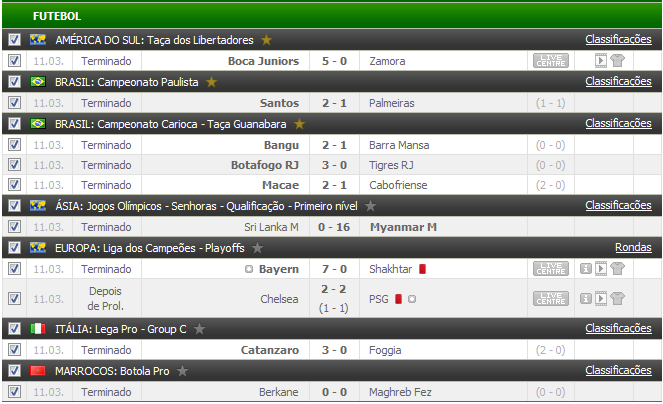The width and height of the screenshot is (663, 404).
Task: Toggle star for Lega Pro Group C
Action: coord(200,329)
